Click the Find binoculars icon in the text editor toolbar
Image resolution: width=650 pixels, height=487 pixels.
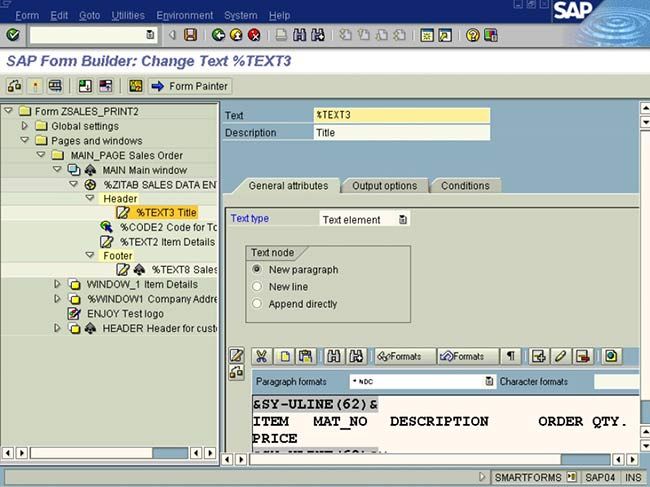(334, 356)
